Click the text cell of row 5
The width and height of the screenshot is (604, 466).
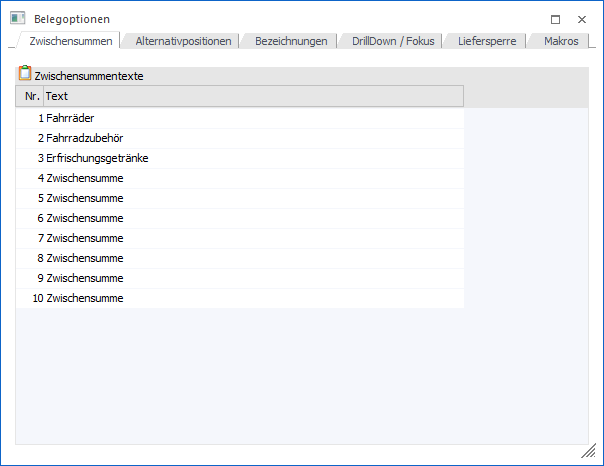pyautogui.click(x=84, y=198)
